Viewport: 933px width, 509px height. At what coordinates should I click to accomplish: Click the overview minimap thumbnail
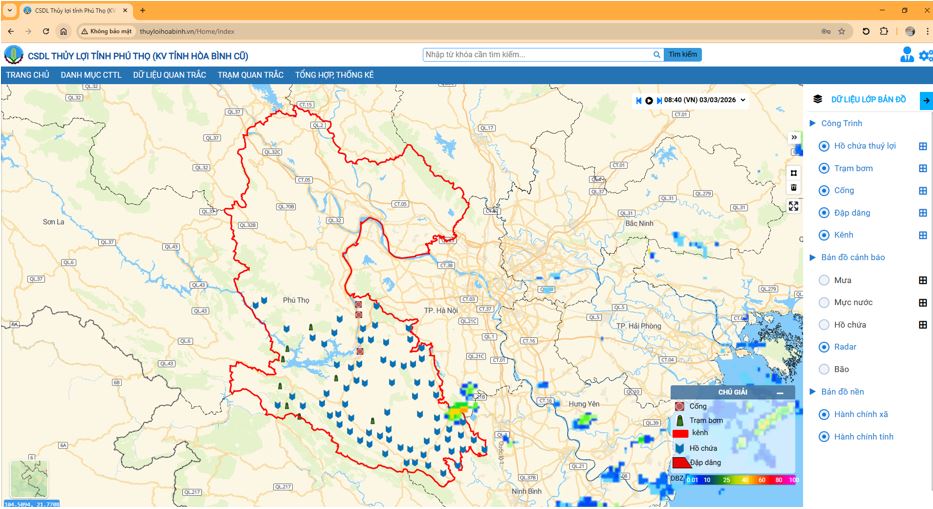point(29,479)
